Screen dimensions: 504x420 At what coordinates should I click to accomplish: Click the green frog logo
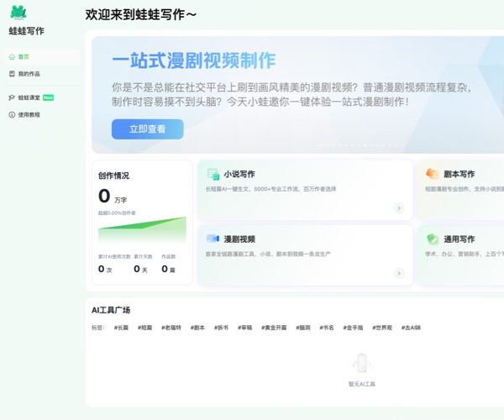point(18,13)
